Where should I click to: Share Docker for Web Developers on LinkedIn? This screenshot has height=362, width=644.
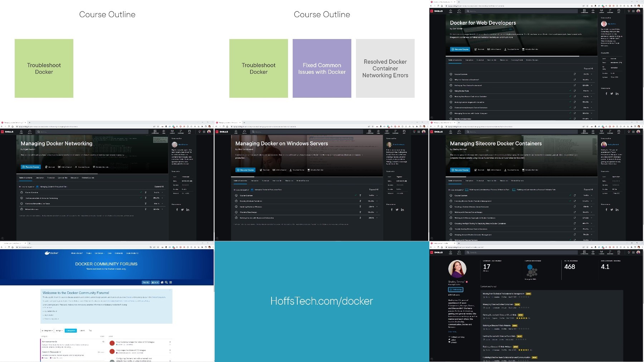[x=617, y=94]
